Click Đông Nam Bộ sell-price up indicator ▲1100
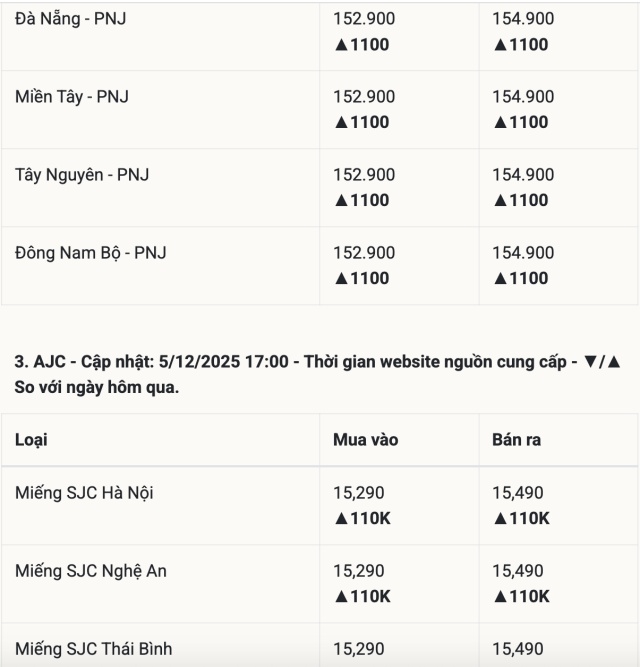 pos(521,278)
